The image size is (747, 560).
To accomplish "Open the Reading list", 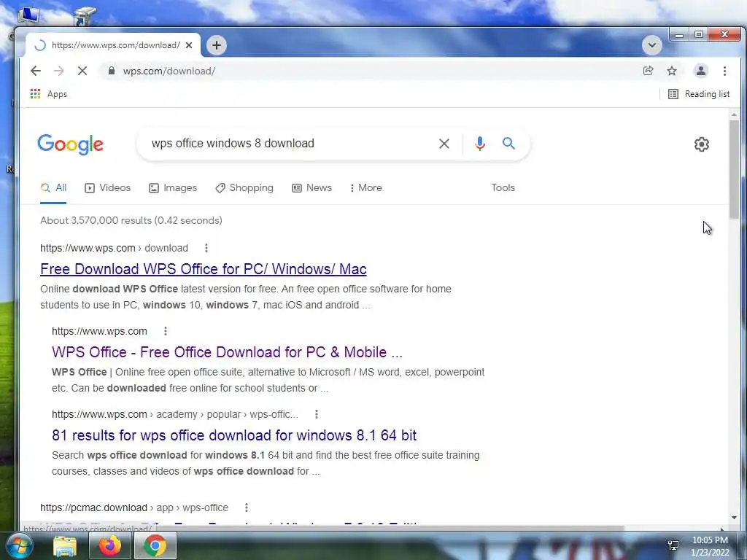I will tap(699, 94).
